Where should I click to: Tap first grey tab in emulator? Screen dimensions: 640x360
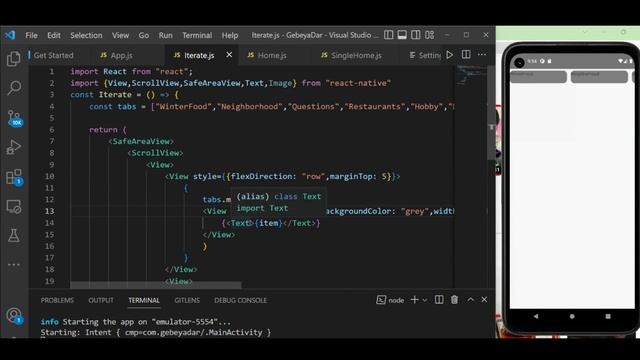538,76
